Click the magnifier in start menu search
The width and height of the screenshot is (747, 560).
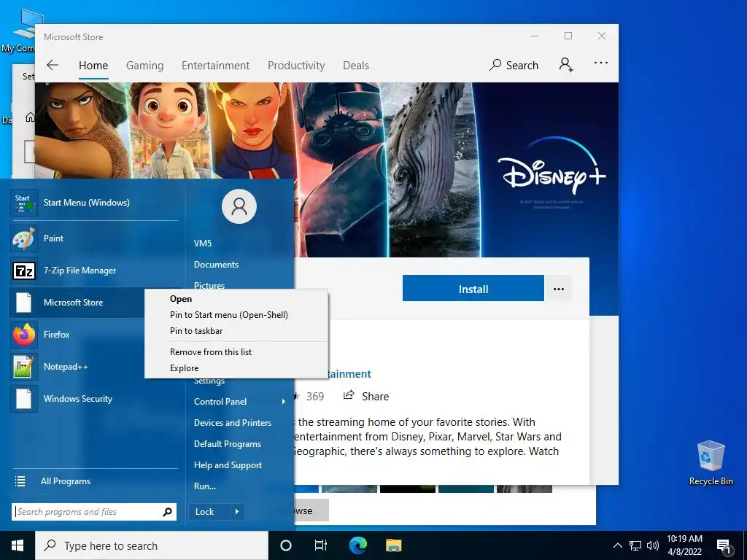pos(168,512)
